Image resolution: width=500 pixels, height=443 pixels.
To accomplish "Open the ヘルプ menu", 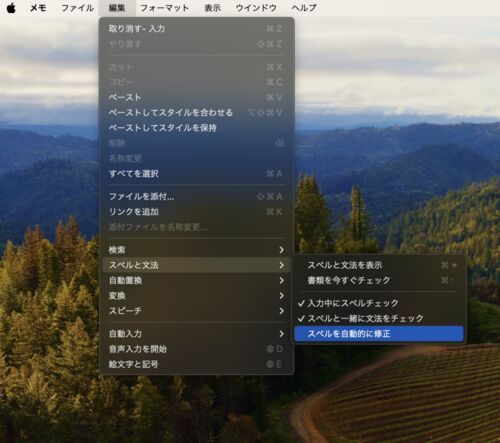I will click(304, 8).
